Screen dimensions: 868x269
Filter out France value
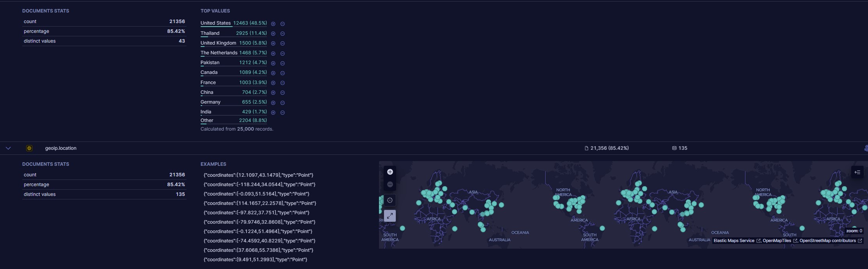(x=283, y=83)
